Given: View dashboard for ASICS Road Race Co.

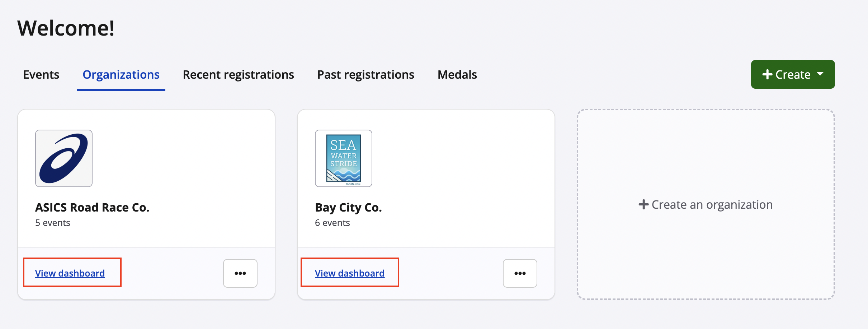Looking at the screenshot, I should point(70,273).
